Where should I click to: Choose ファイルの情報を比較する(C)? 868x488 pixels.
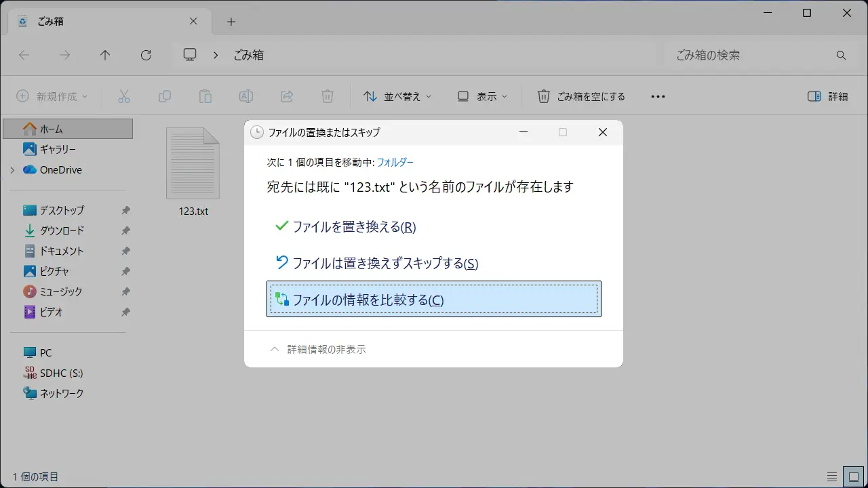[434, 299]
